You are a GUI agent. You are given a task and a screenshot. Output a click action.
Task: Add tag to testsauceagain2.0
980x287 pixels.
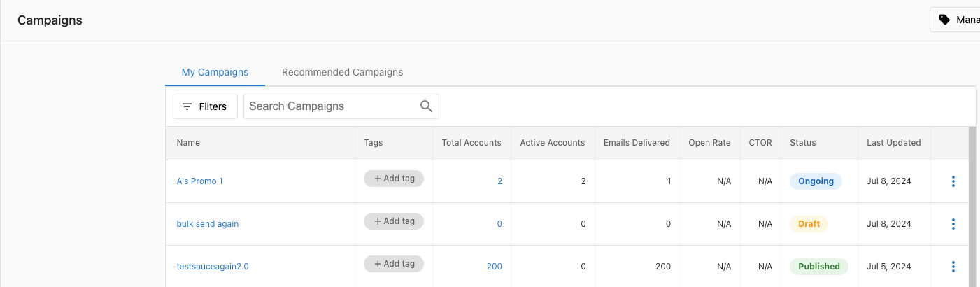coord(394,264)
